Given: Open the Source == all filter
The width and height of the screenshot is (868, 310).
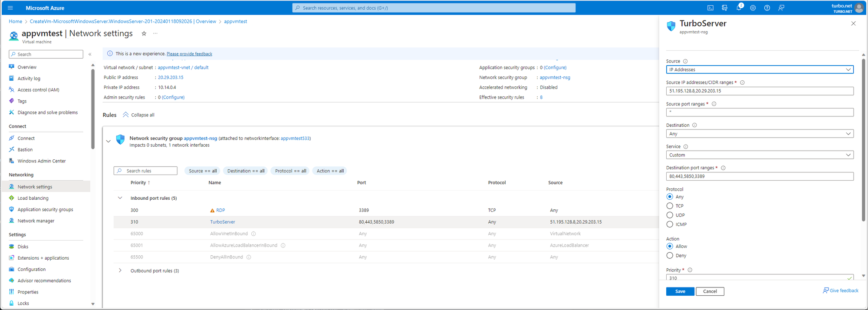Looking at the screenshot, I should (x=203, y=171).
